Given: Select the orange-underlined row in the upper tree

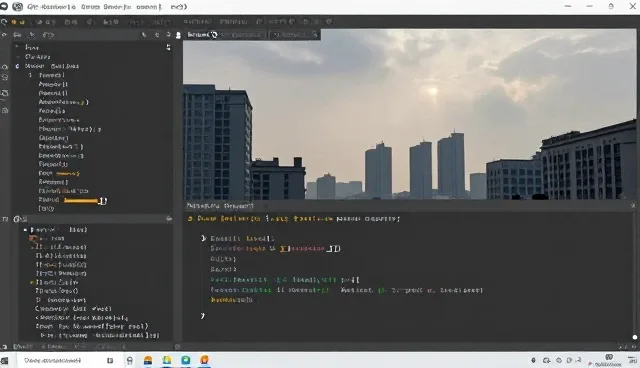Looking at the screenshot, I should (72, 200).
